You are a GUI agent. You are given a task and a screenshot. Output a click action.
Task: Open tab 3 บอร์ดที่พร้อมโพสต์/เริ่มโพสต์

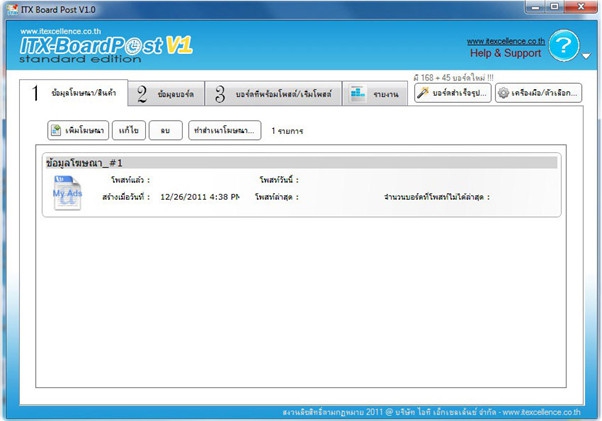point(273,93)
